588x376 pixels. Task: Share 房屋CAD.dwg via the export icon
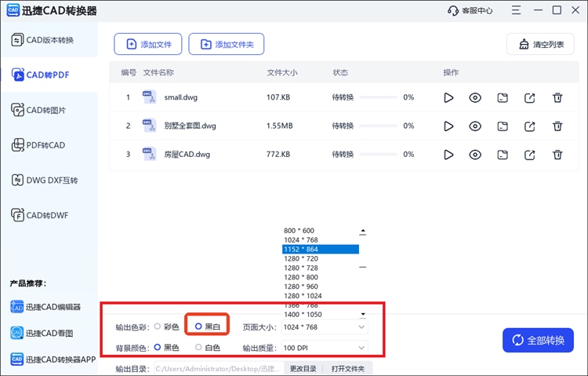click(529, 155)
